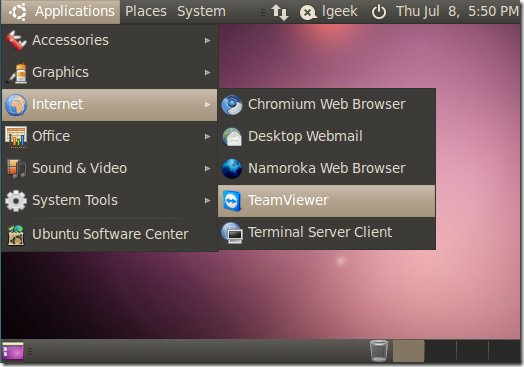Click the power shutdown icon
The width and height of the screenshot is (524, 367).
click(379, 12)
